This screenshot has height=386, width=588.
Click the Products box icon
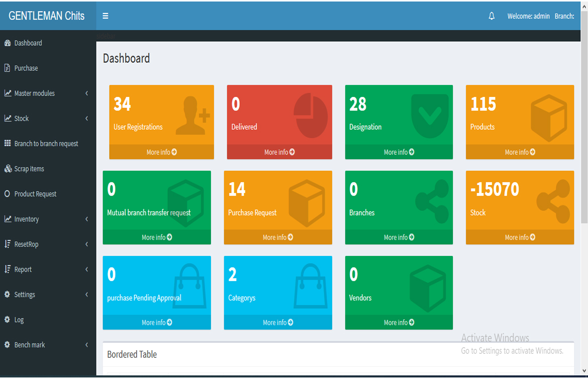pyautogui.click(x=549, y=117)
